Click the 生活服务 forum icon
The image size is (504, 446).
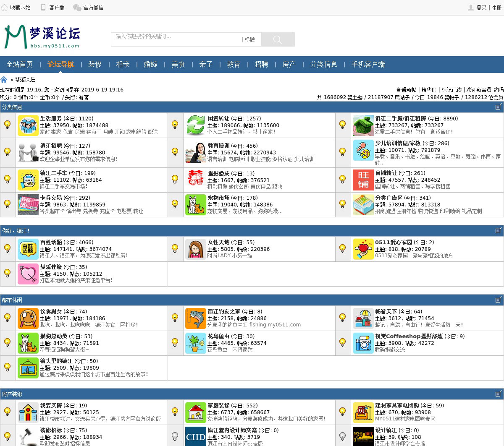tap(28, 125)
